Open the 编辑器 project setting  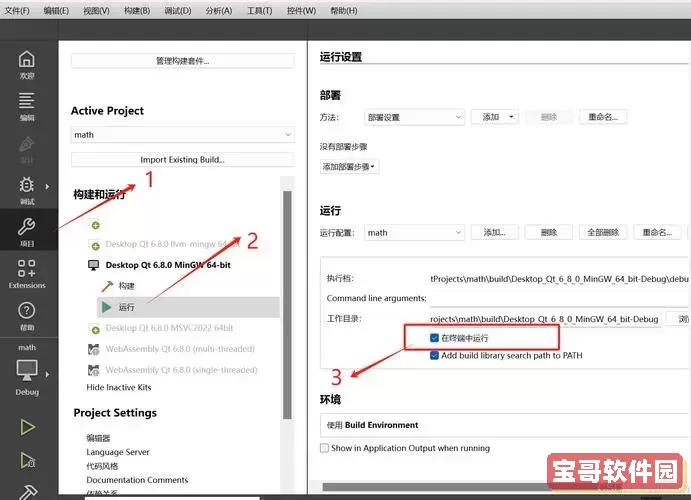click(98, 438)
